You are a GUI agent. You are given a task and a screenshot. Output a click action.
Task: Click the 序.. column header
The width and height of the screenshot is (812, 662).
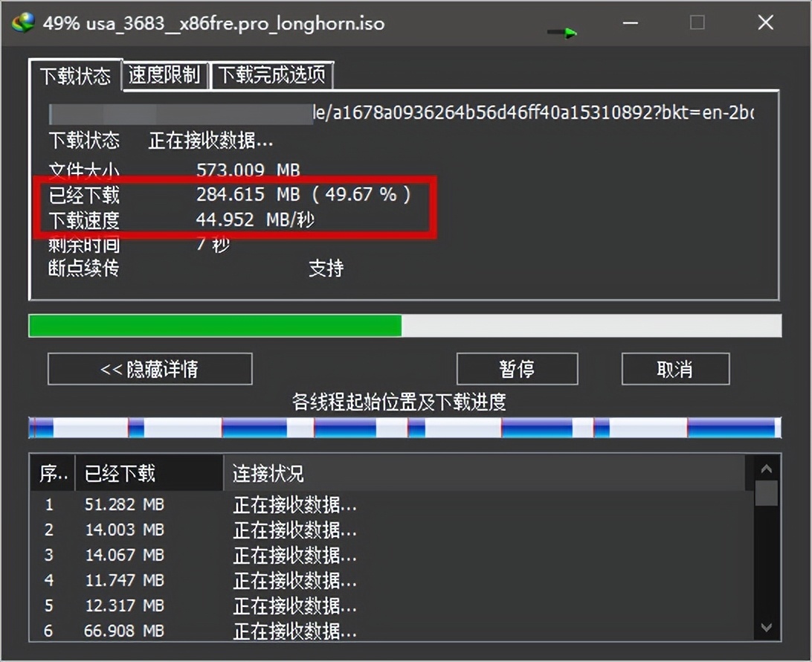click(53, 473)
